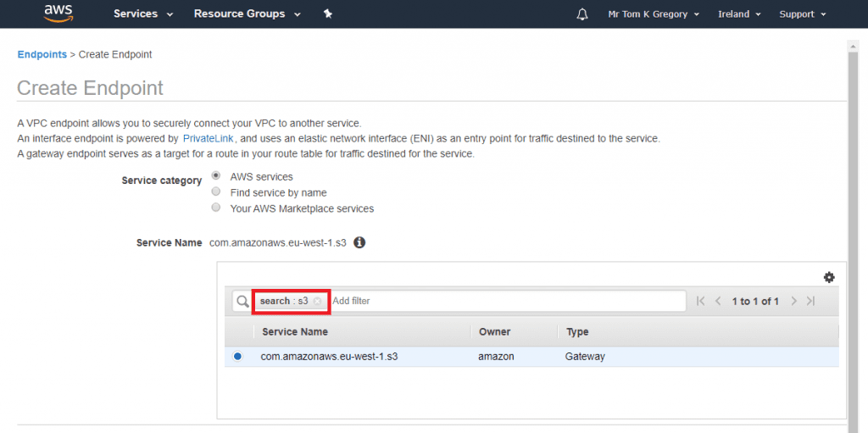
Task: Open Mr Tom K Gregory account menu
Action: tap(653, 14)
